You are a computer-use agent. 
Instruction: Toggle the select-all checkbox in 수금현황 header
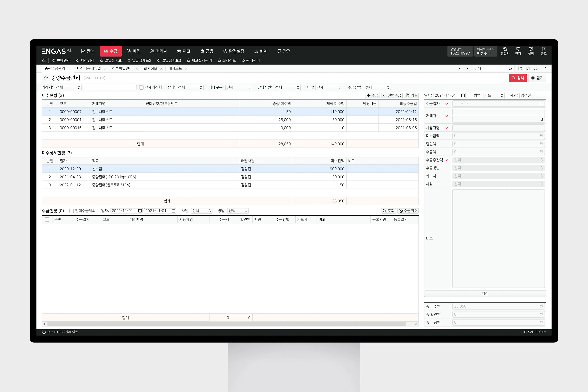tap(47, 220)
